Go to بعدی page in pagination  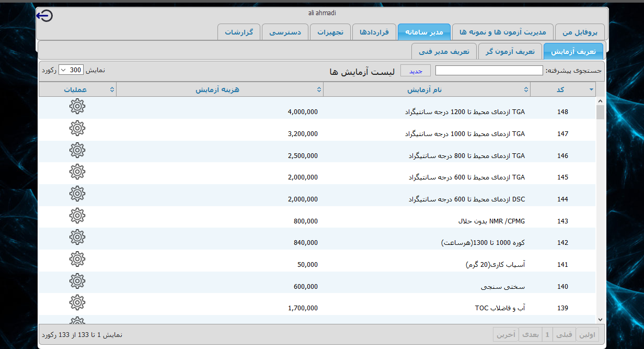coord(531,334)
